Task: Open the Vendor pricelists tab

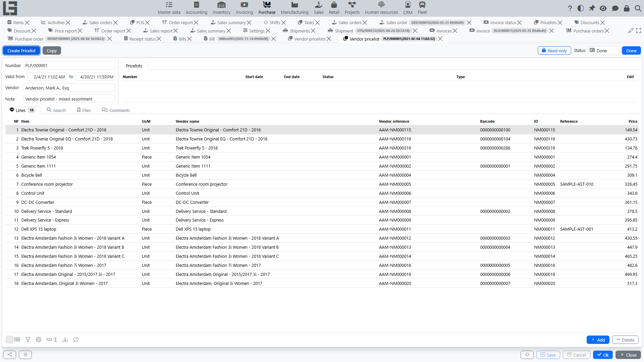Action: coord(307,39)
